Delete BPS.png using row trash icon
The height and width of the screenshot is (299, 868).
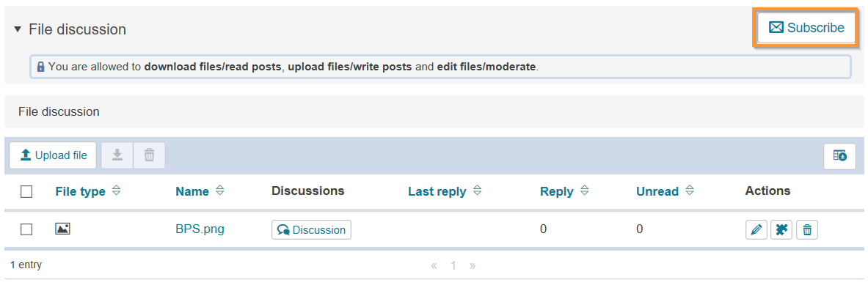tap(807, 230)
